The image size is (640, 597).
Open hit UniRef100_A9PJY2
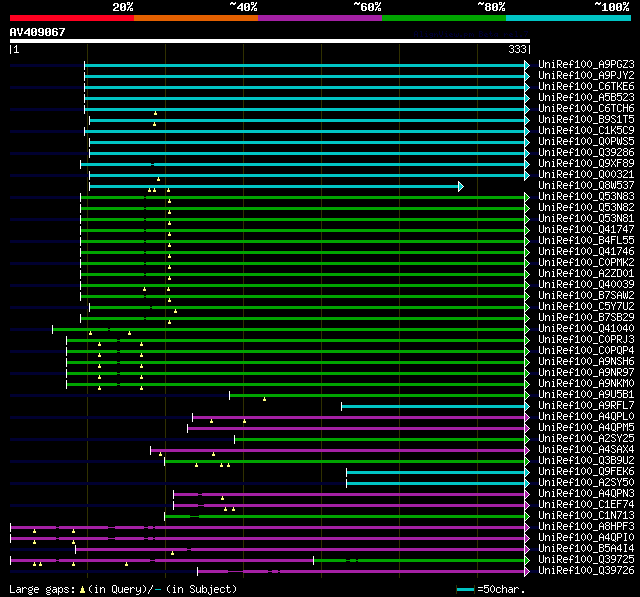[x=586, y=75]
